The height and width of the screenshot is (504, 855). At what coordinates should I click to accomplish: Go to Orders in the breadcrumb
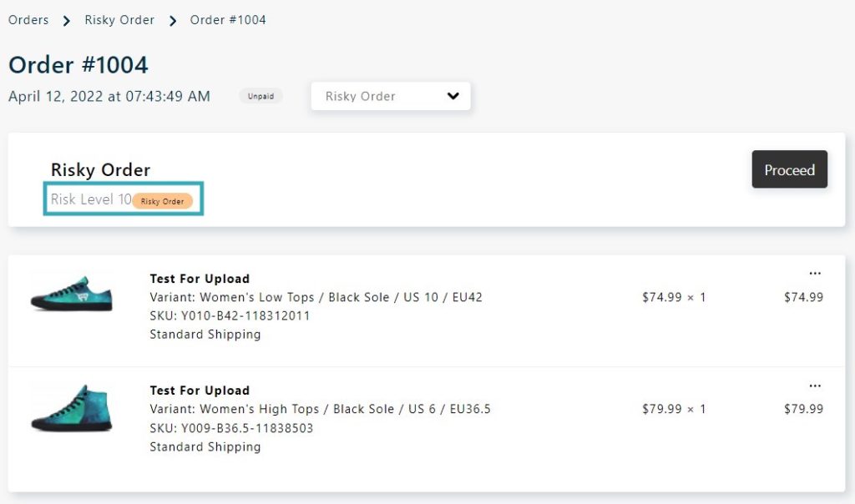pyautogui.click(x=28, y=20)
